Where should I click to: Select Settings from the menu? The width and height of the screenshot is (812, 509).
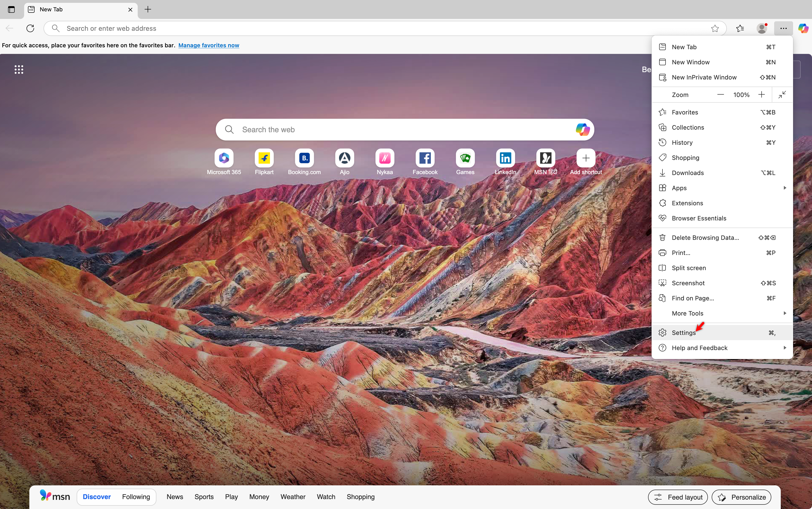pyautogui.click(x=684, y=333)
